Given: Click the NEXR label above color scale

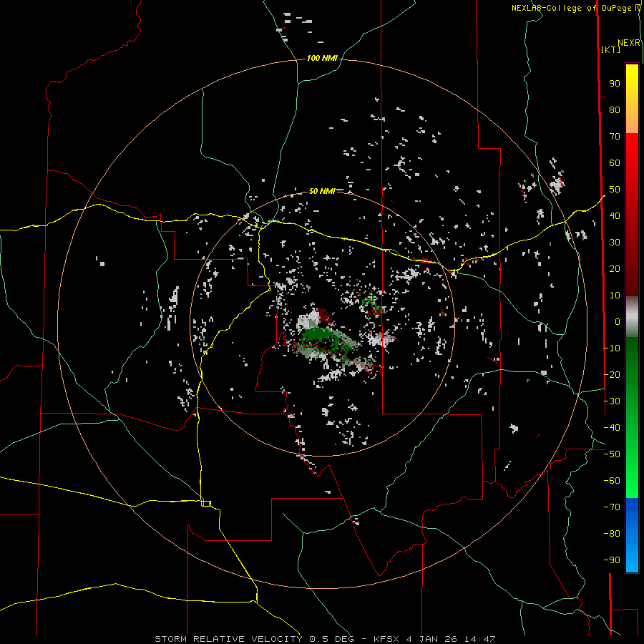Looking at the screenshot, I should click(629, 43).
